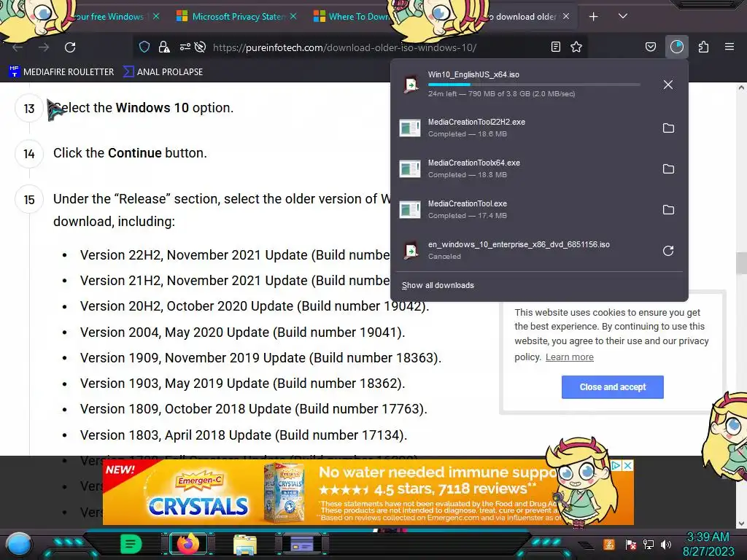Click Show all downloads
The image size is (747, 560).
tap(438, 285)
